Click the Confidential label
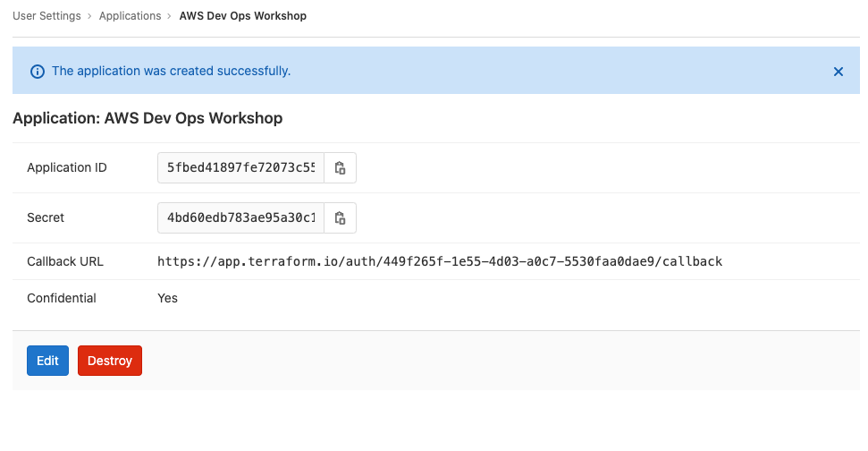The width and height of the screenshot is (868, 451). [62, 298]
